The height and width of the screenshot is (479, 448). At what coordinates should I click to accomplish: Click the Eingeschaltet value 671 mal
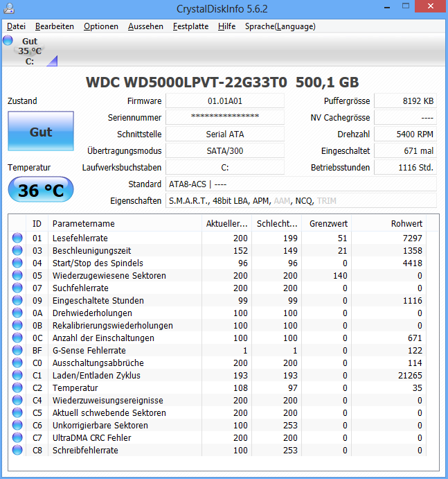tap(405, 151)
